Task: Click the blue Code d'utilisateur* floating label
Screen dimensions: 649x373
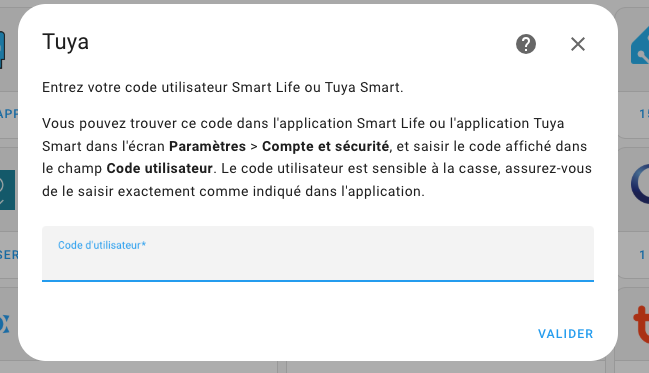Action: 102,245
